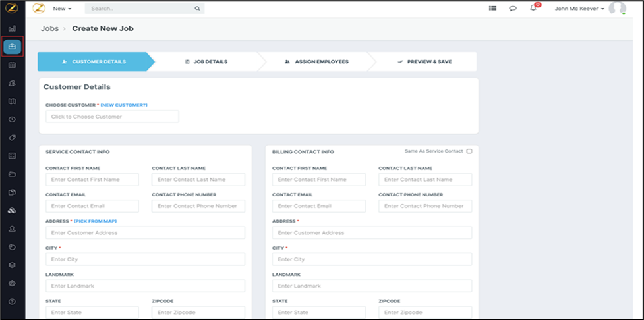The image size is (644, 320).
Task: Open the clock icon in sidebar
Action: pyautogui.click(x=13, y=120)
